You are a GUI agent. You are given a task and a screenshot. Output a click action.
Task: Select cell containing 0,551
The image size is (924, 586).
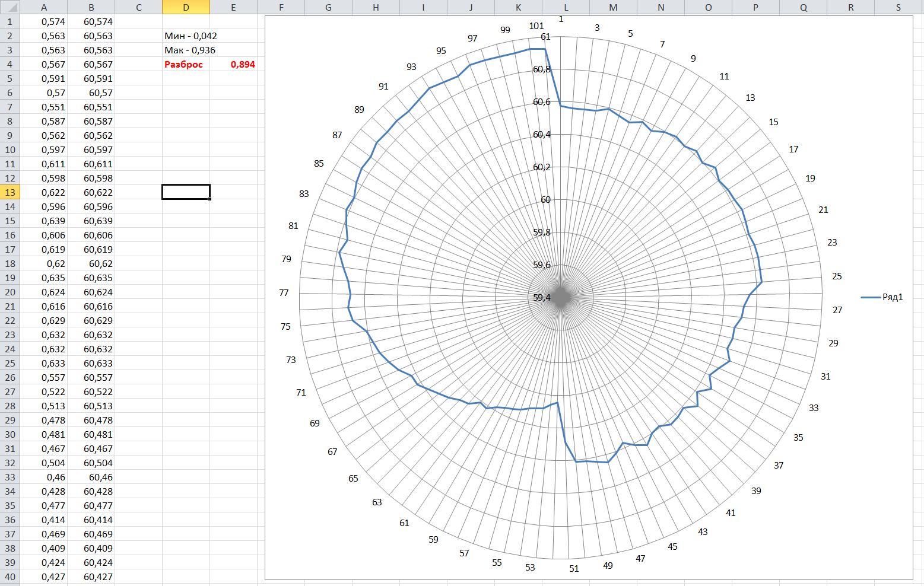(44, 107)
